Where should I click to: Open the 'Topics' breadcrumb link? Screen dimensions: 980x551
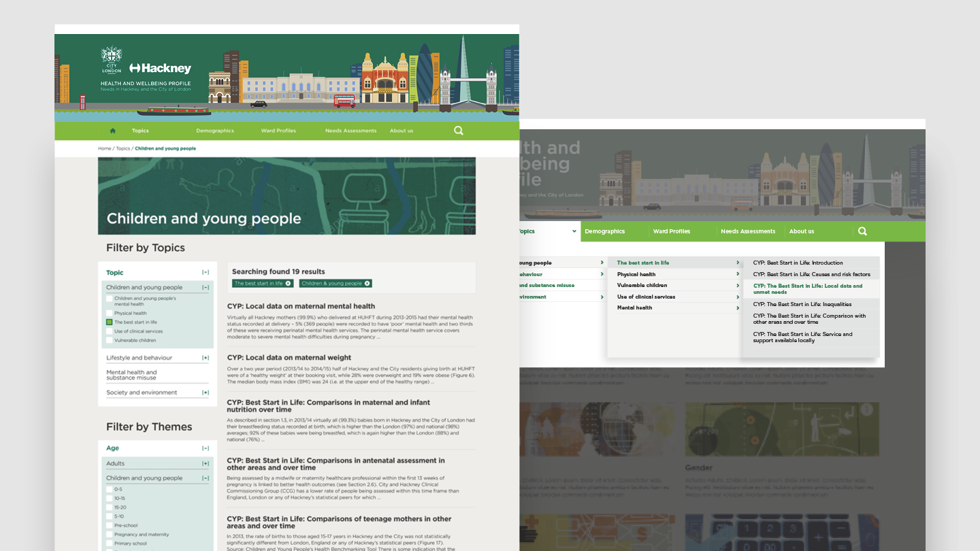pos(123,148)
